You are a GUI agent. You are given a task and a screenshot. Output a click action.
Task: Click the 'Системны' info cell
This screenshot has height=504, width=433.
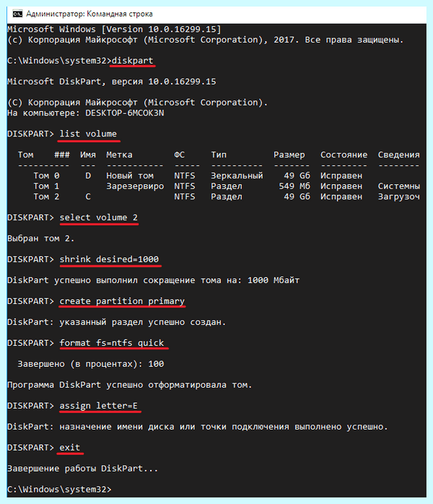pyautogui.click(x=398, y=186)
